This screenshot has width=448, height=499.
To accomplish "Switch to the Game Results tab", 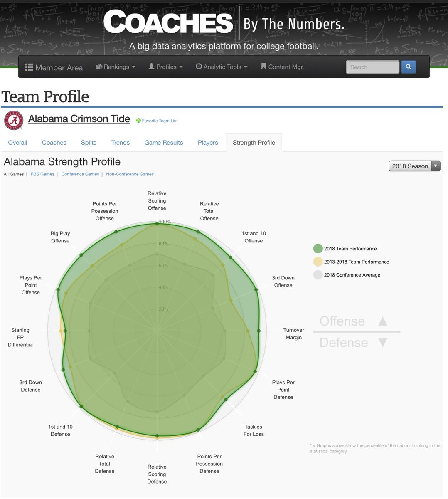I will 164,143.
